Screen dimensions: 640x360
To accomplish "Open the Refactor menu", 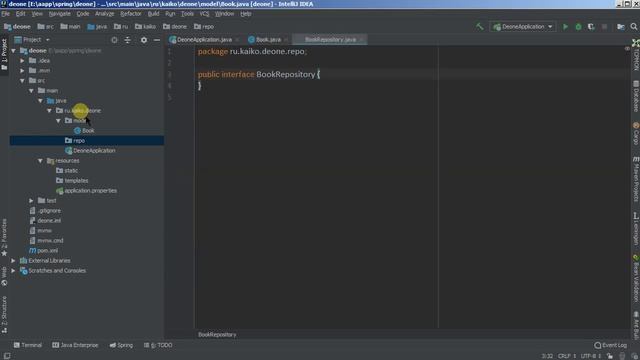I will click(x=131, y=14).
